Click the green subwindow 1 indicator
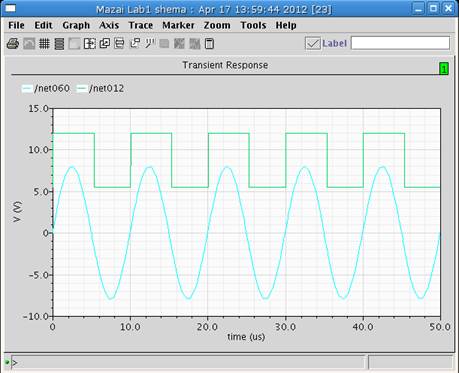Viewport: 459px width, 373px height. (x=444, y=69)
